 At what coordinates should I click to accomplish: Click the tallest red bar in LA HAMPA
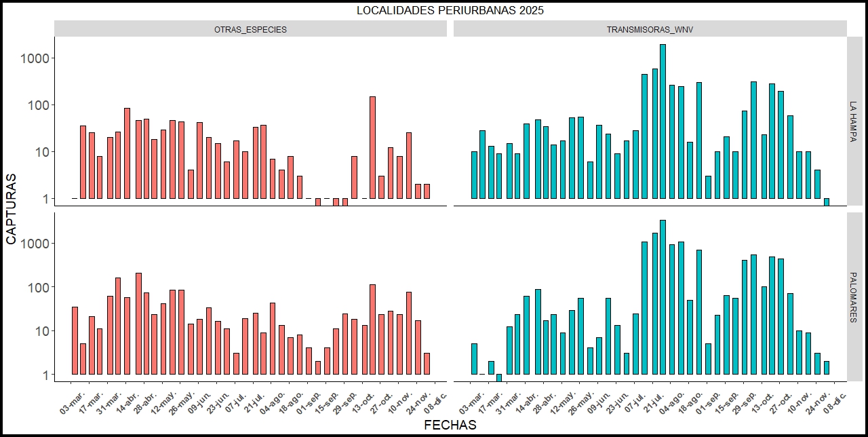[372, 148]
